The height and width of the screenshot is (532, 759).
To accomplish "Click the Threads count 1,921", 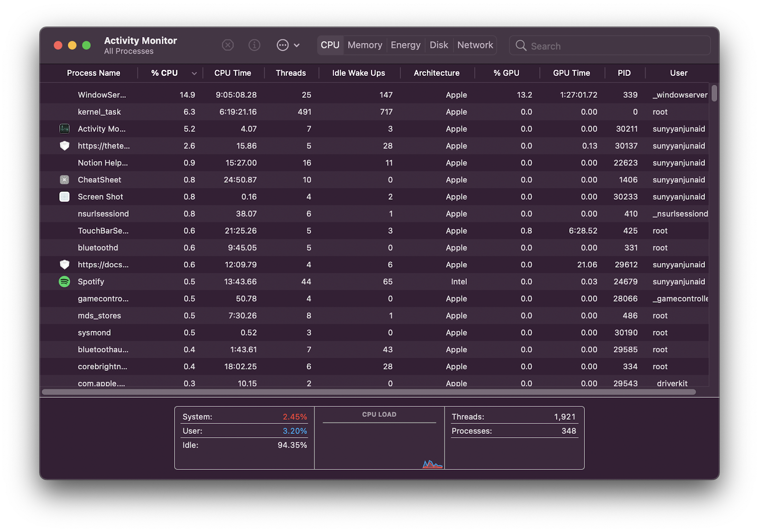I will [x=565, y=417].
